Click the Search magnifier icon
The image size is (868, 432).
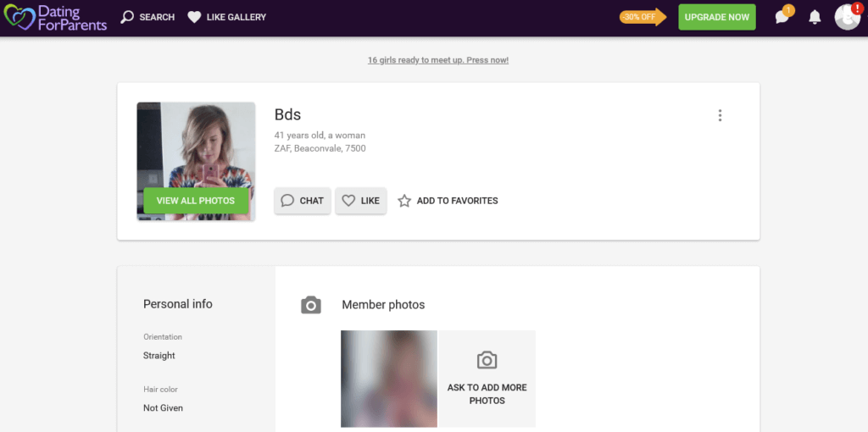(x=127, y=17)
